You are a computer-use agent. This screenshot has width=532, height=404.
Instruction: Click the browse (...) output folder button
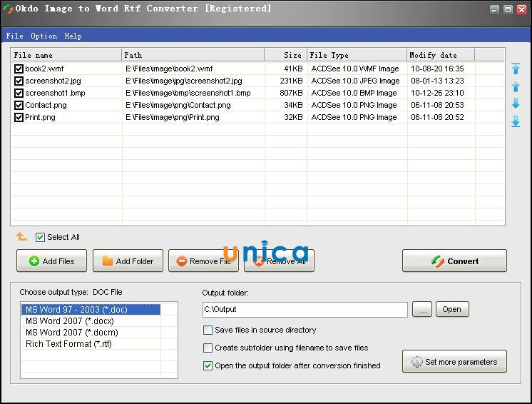pyautogui.click(x=422, y=310)
